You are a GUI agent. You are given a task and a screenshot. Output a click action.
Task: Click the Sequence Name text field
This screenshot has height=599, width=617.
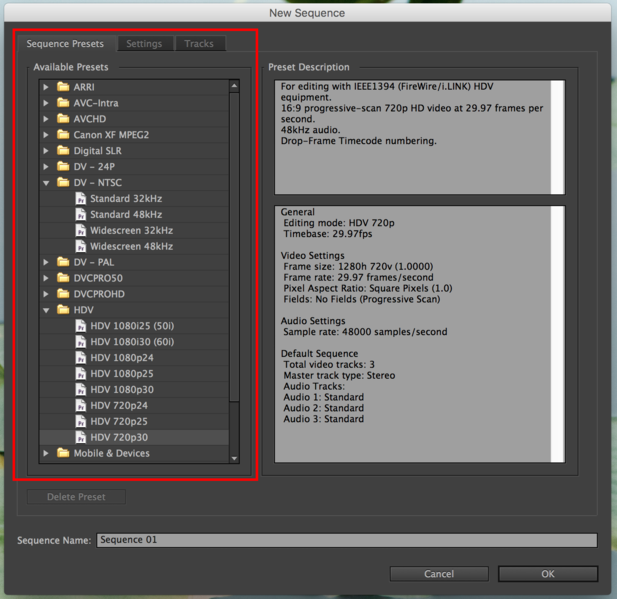[x=346, y=540]
